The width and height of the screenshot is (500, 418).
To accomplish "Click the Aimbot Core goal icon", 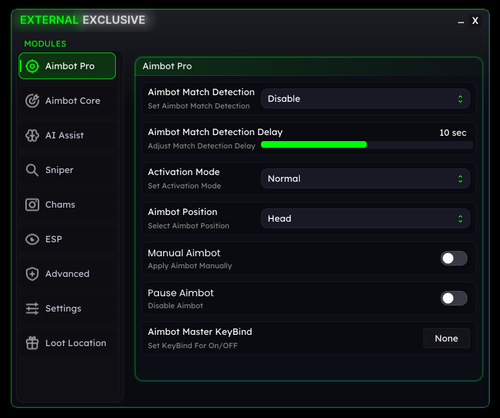I will (x=32, y=101).
